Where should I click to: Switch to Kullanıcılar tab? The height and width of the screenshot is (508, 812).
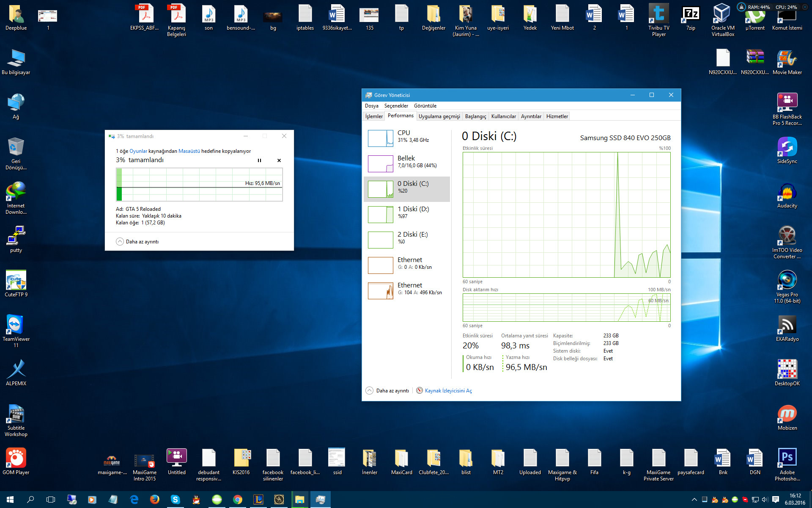[503, 116]
